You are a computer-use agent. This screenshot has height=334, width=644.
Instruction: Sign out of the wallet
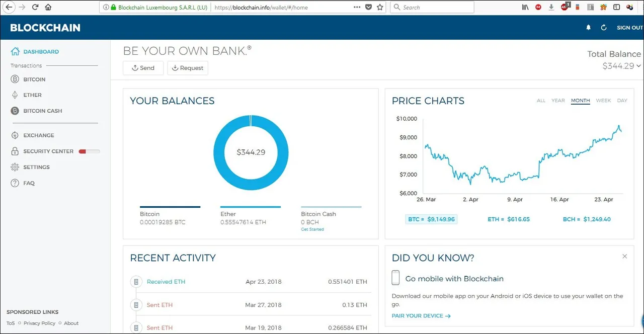coord(630,28)
